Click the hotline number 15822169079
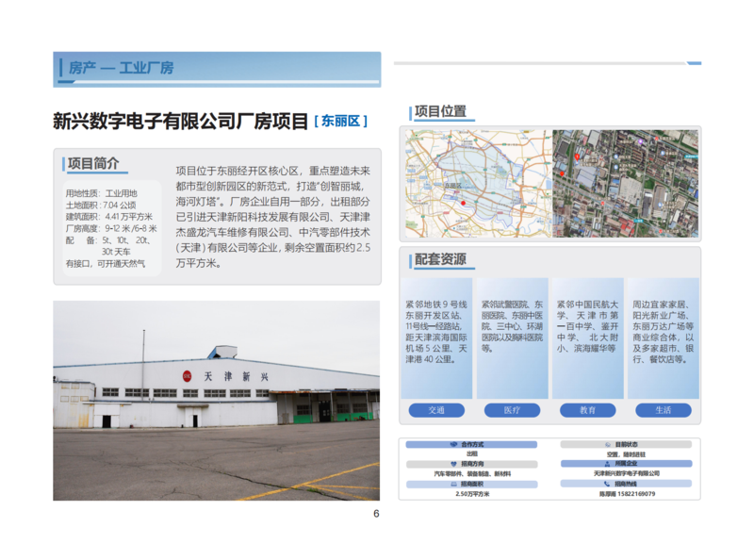 [x=636, y=494]
